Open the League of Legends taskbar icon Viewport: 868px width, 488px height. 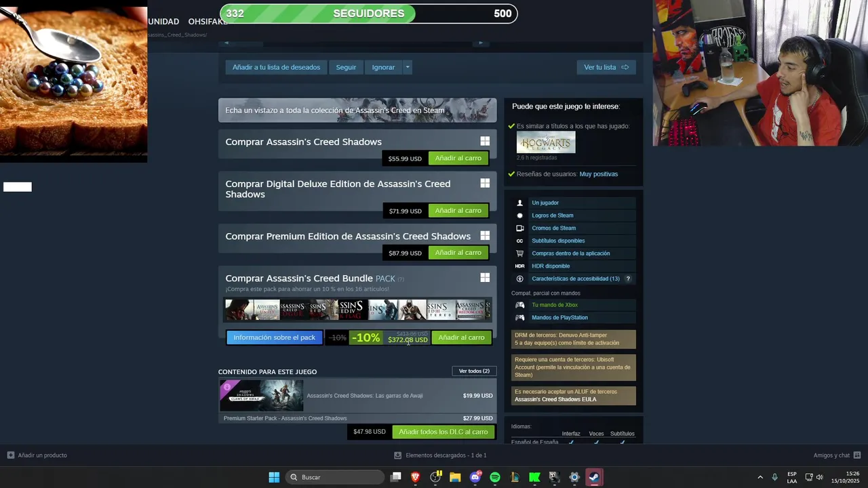[515, 477]
